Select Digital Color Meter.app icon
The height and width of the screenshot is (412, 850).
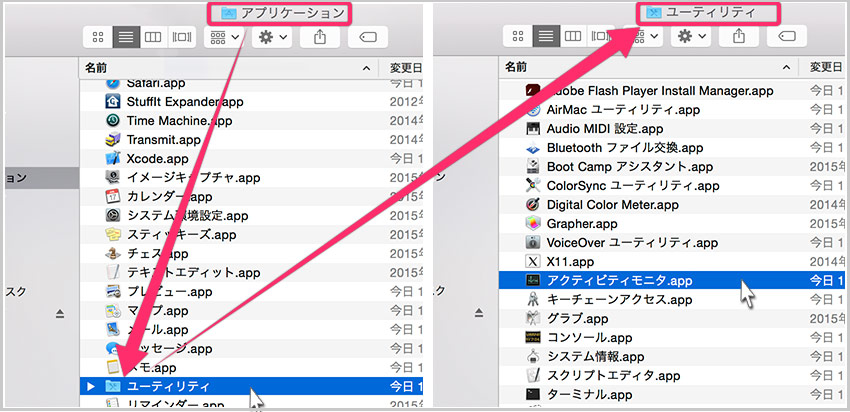[x=533, y=204]
